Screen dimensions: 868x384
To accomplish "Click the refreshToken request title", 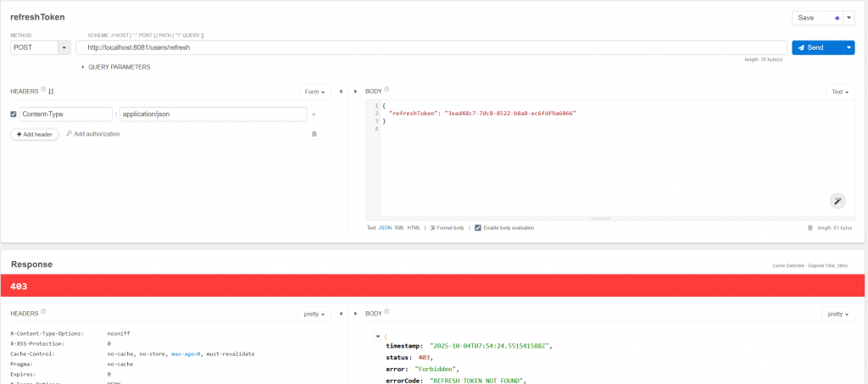I will tap(37, 17).
